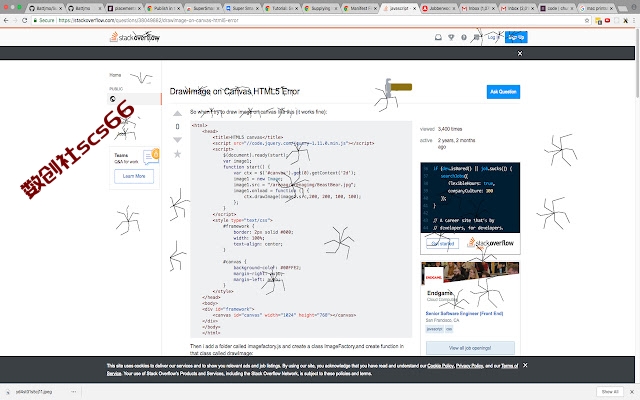Switch to the Manifest tab
Image resolution: width=640 pixels, height=400 pixels.
tap(360, 8)
